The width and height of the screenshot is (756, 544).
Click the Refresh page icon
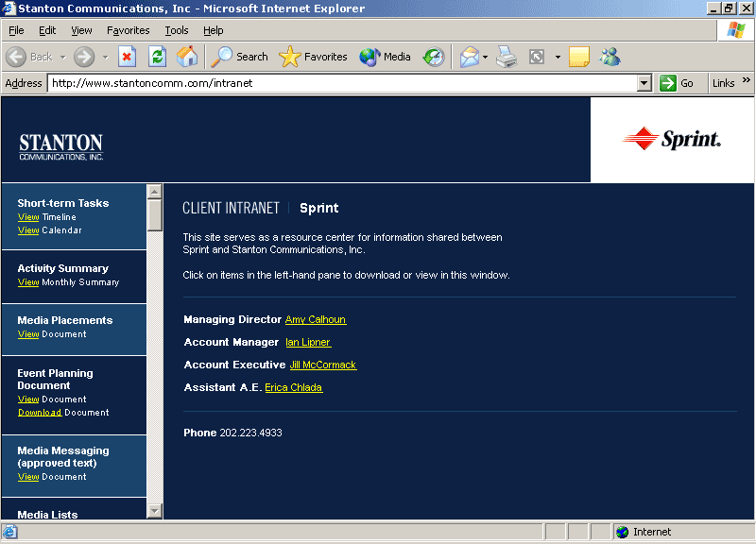click(x=157, y=57)
